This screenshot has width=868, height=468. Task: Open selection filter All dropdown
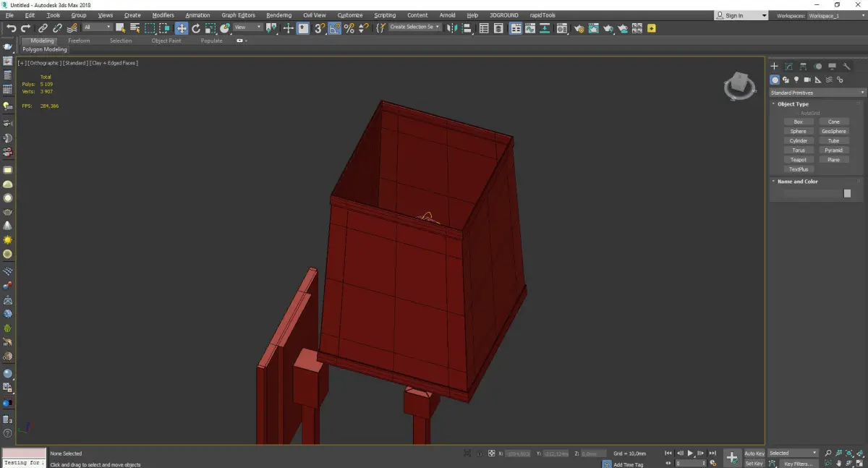tap(97, 27)
